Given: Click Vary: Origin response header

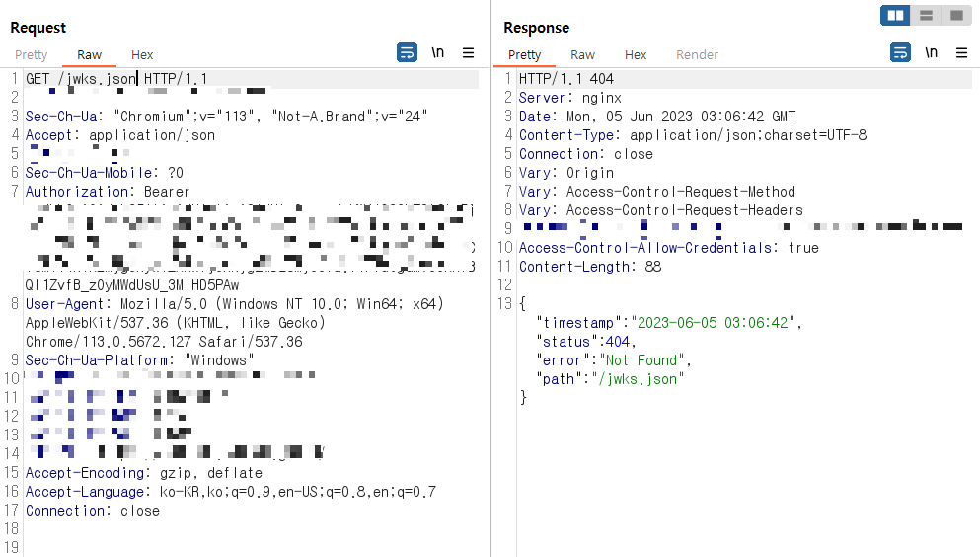Looking at the screenshot, I should click(566, 173).
